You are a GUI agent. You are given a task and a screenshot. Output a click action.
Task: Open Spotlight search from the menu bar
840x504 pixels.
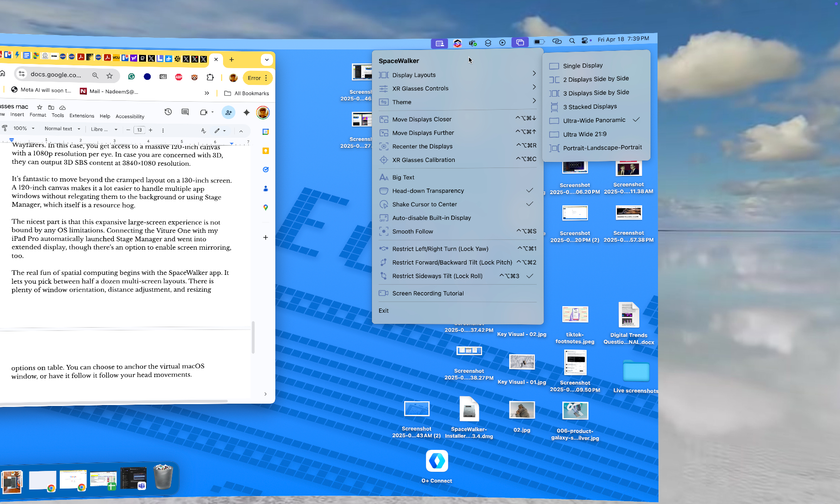click(572, 41)
